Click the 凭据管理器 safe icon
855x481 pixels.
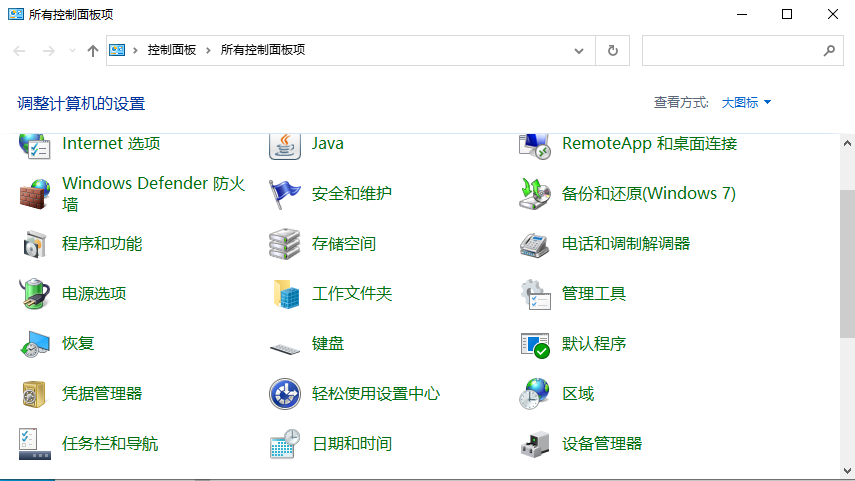34,394
